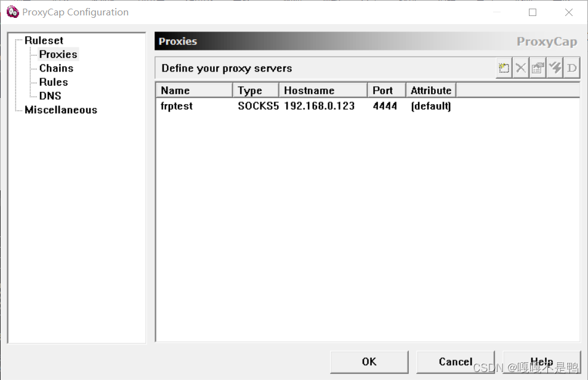Click the Check proxy lightning icon
The height and width of the screenshot is (380, 588).
click(555, 68)
